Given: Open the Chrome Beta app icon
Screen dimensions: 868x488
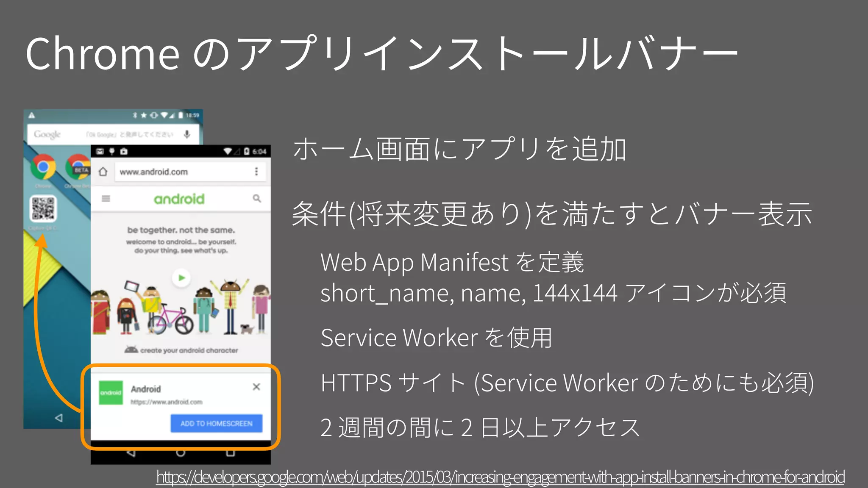Looking at the screenshot, I should [78, 167].
